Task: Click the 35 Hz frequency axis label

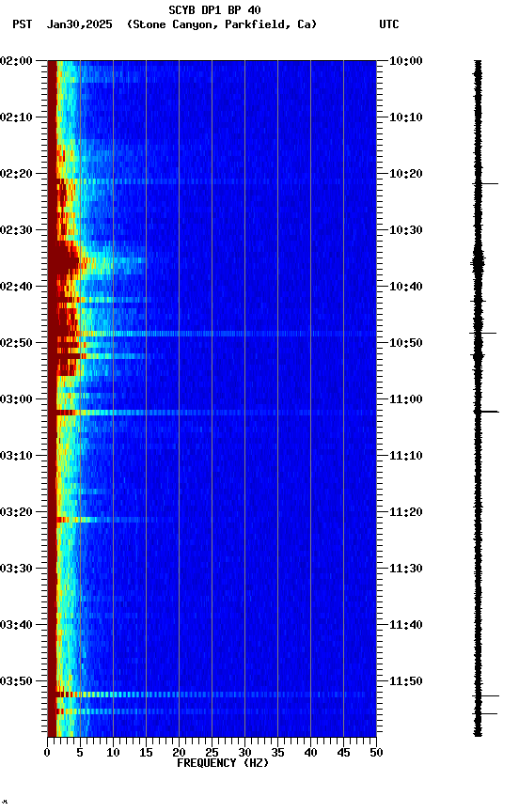Action: [x=277, y=753]
